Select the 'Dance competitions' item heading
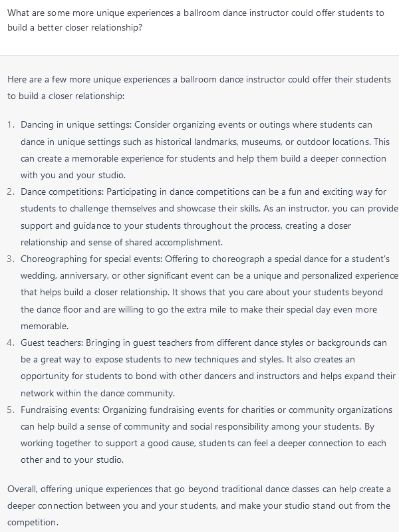The height and width of the screenshot is (532, 399). [63, 192]
